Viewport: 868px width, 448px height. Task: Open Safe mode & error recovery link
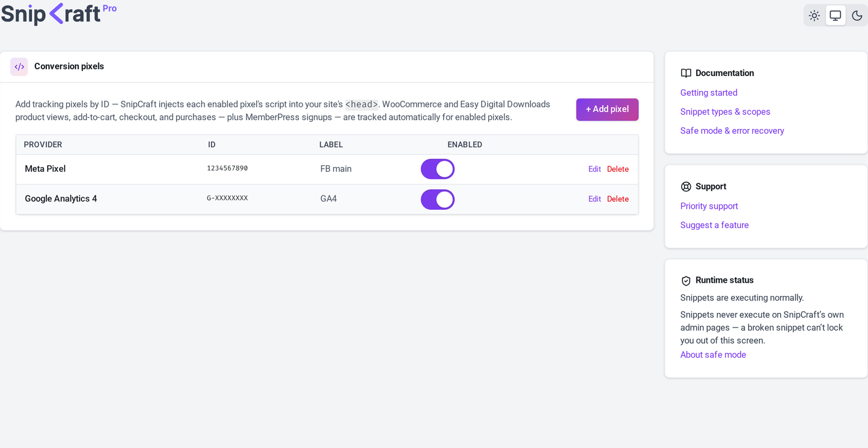pos(732,131)
